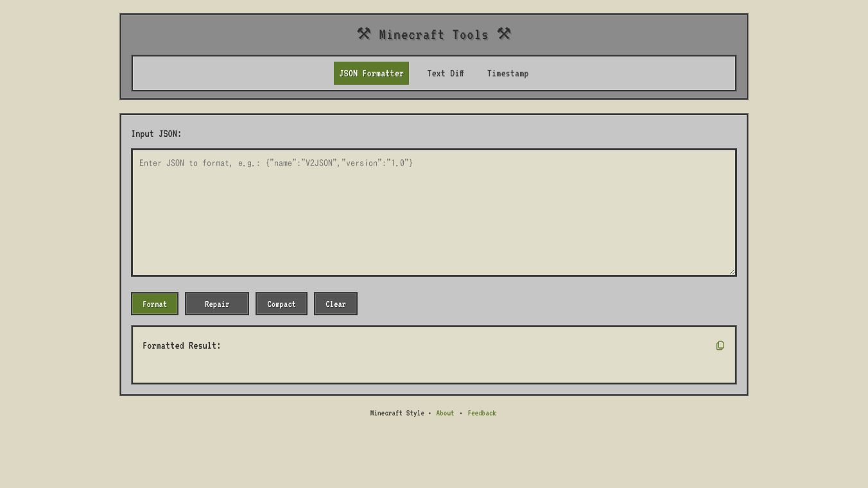Image resolution: width=868 pixels, height=488 pixels.
Task: Click the Formatted Result heading
Action: coord(182,345)
